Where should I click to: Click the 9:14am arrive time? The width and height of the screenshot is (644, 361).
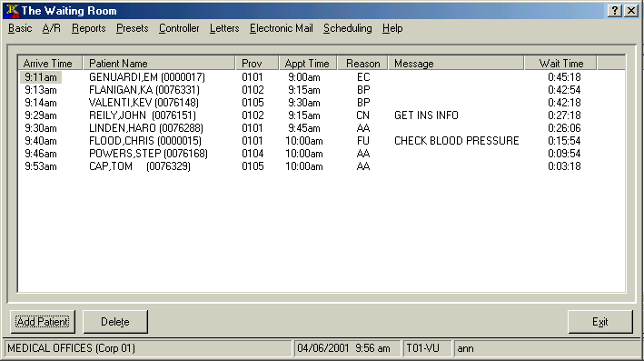click(x=41, y=103)
